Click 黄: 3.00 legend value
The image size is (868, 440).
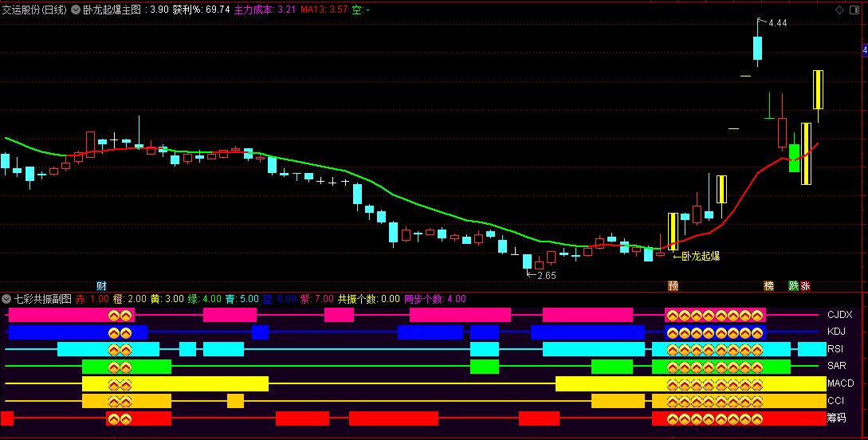(x=167, y=299)
